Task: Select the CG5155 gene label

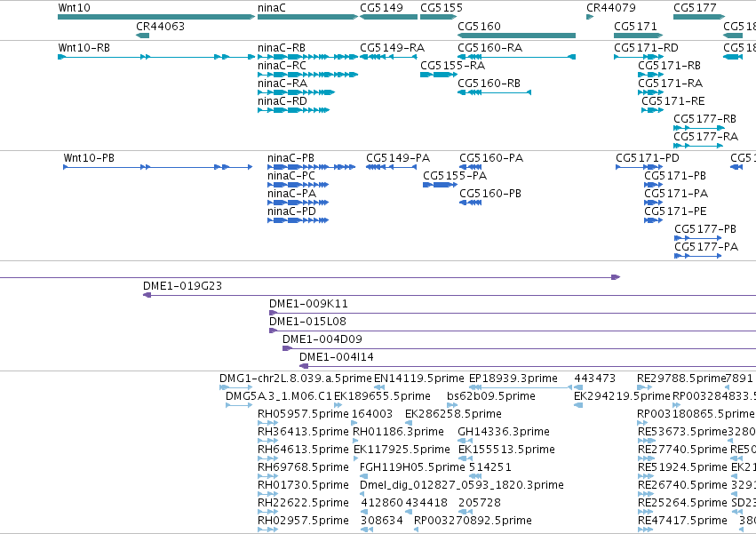Action: point(442,8)
